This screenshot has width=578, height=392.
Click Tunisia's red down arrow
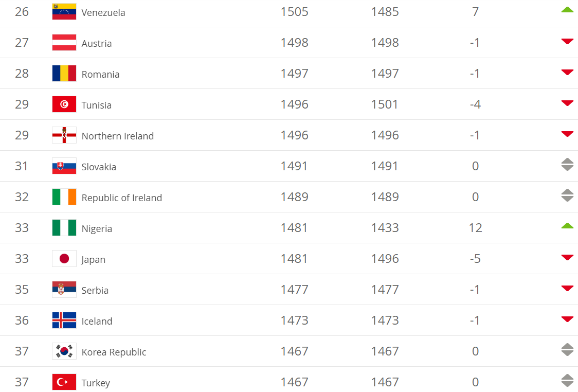(x=567, y=103)
